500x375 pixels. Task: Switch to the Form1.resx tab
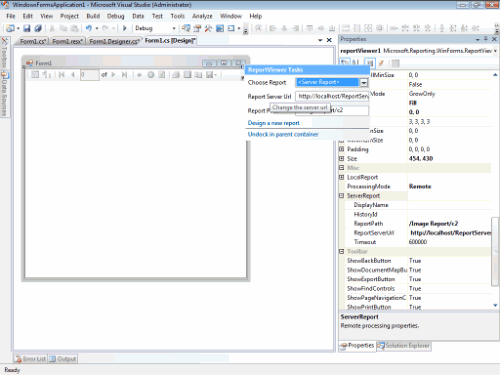pos(68,41)
